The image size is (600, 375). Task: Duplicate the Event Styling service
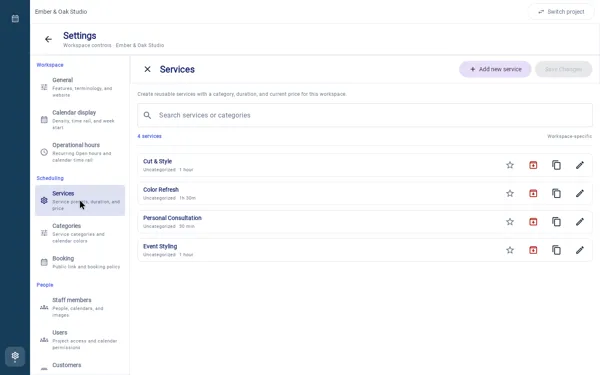(x=556, y=250)
